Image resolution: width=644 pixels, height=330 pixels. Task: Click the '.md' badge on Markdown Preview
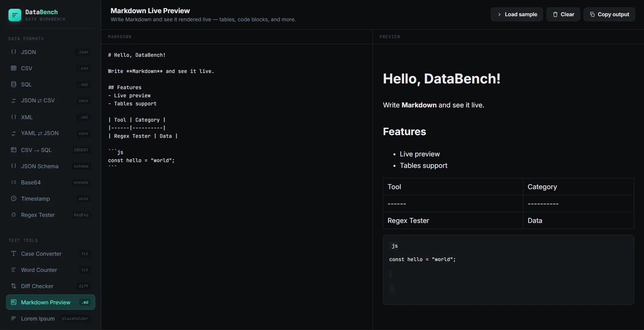point(85,302)
